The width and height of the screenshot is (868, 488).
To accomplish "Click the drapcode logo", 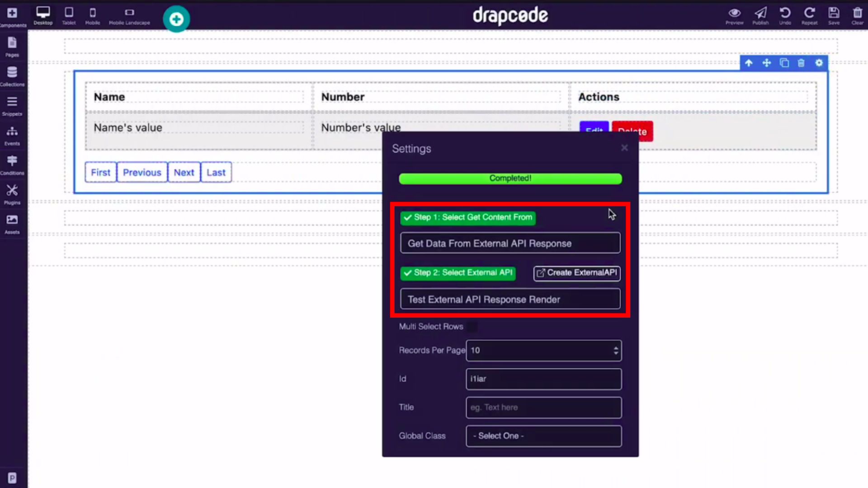I will [510, 16].
